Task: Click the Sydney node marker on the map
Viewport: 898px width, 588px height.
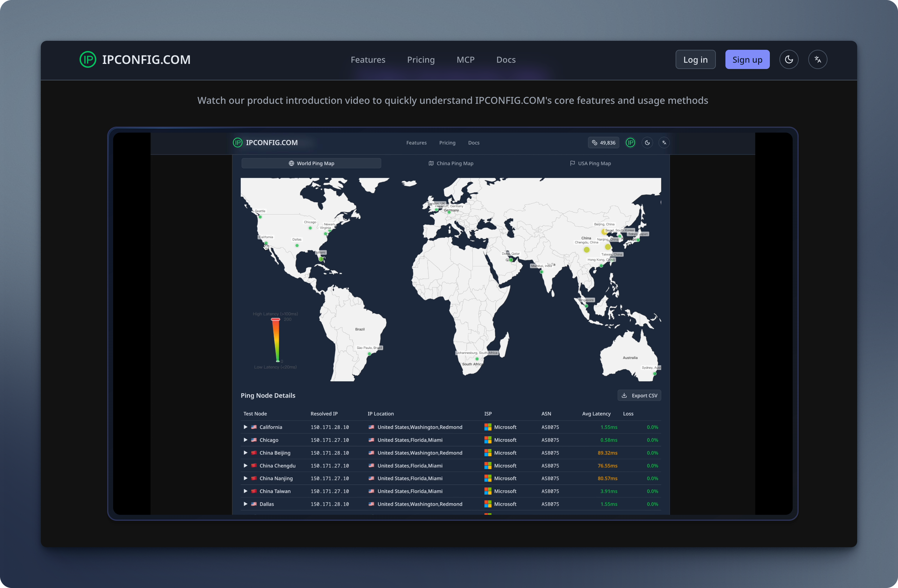Action: click(655, 374)
